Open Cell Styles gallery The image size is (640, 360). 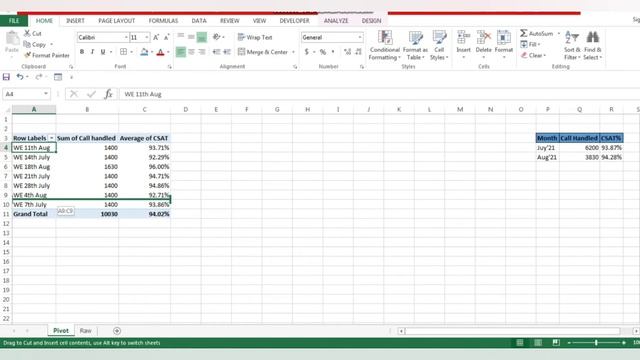tap(439, 45)
